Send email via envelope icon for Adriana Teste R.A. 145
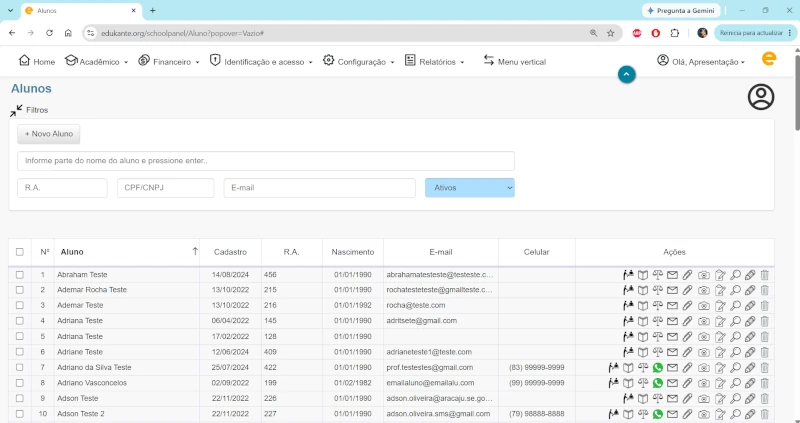800x423 pixels. (x=672, y=321)
